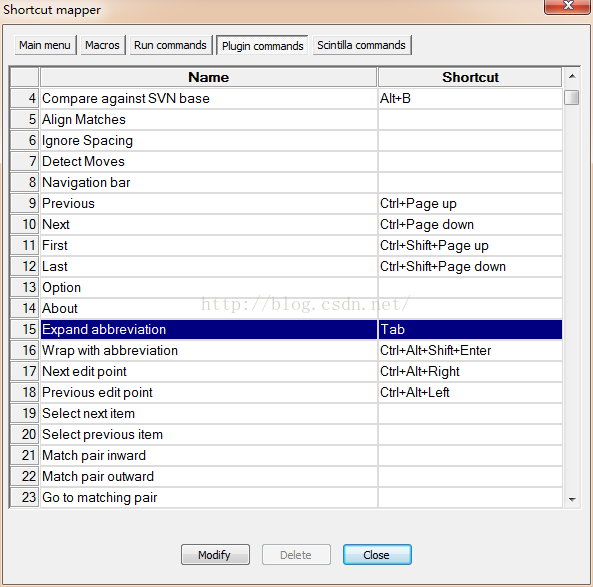Close the Shortcut mapper dialog via Close button

tap(377, 554)
